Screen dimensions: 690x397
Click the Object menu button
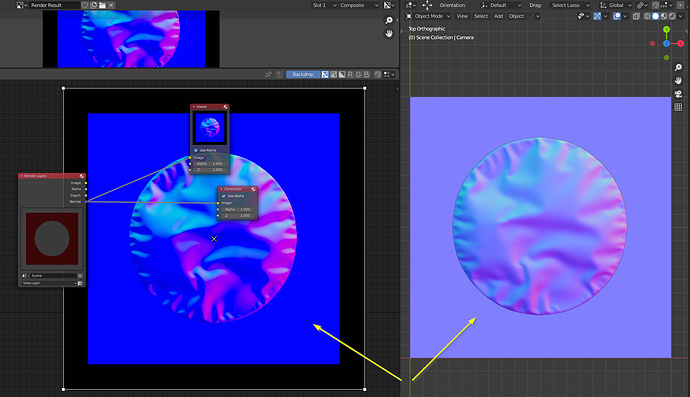pyautogui.click(x=516, y=16)
